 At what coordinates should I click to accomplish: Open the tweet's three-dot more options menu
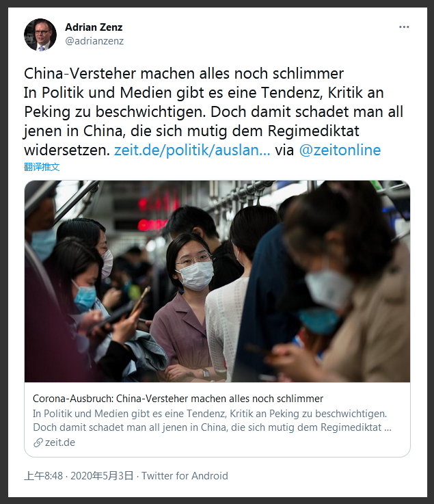(x=404, y=27)
